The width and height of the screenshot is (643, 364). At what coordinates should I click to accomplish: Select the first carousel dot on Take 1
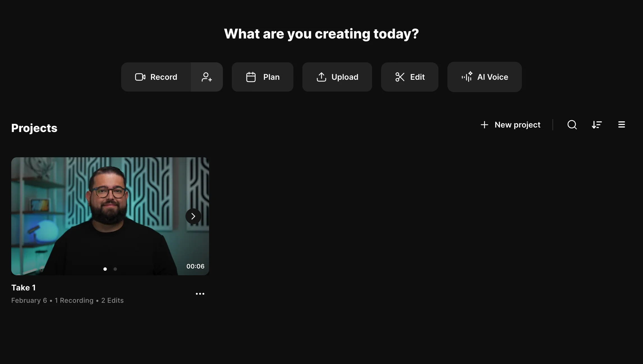point(105,269)
